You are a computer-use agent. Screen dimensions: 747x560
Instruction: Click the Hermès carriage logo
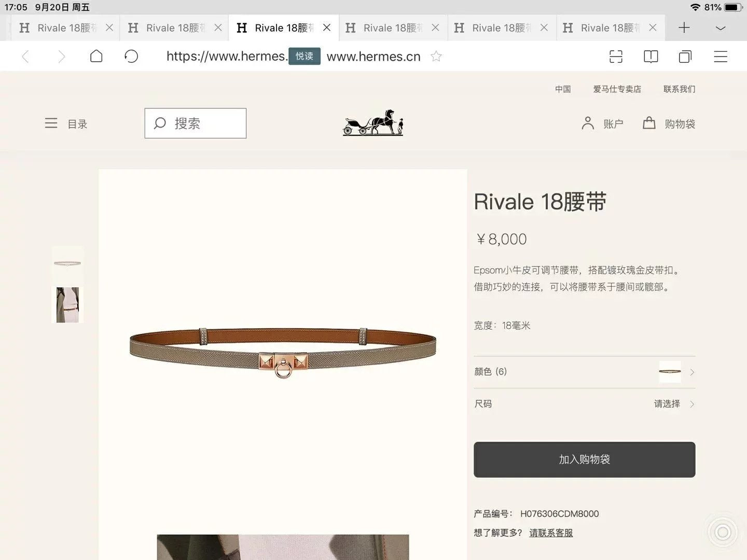coord(373,123)
